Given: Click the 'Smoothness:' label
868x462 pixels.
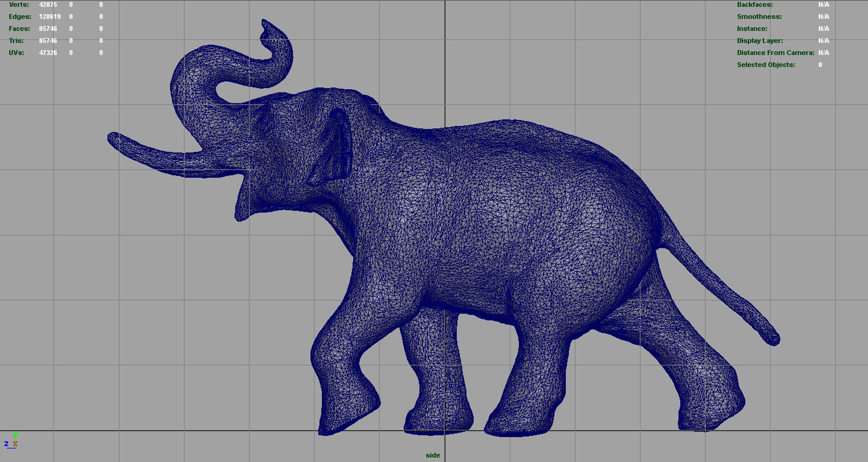Looking at the screenshot, I should click(759, 17).
